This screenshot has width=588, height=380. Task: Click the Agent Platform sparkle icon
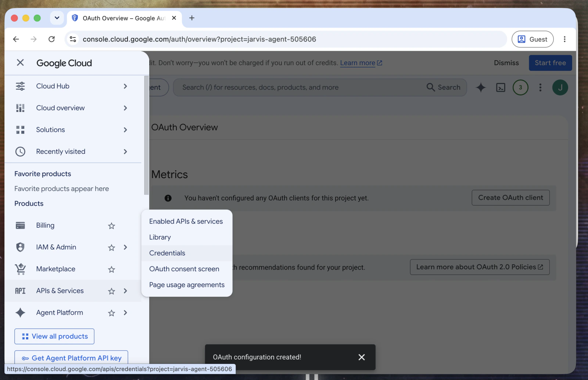pyautogui.click(x=20, y=312)
